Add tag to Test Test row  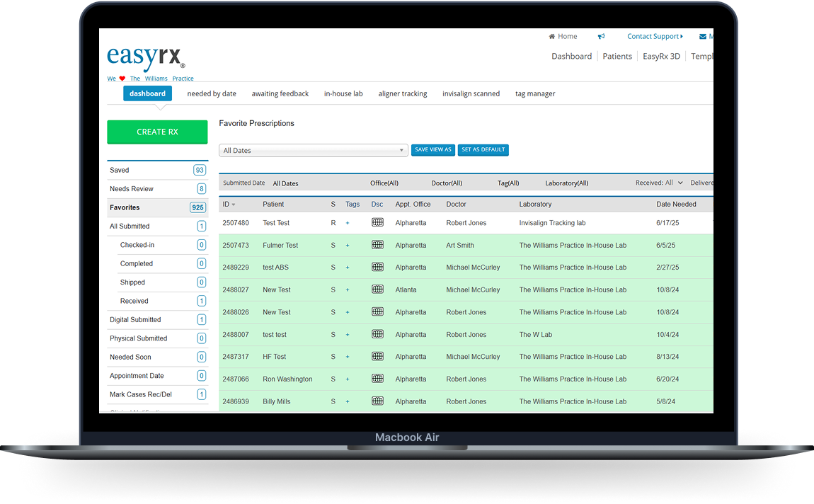pos(348,223)
